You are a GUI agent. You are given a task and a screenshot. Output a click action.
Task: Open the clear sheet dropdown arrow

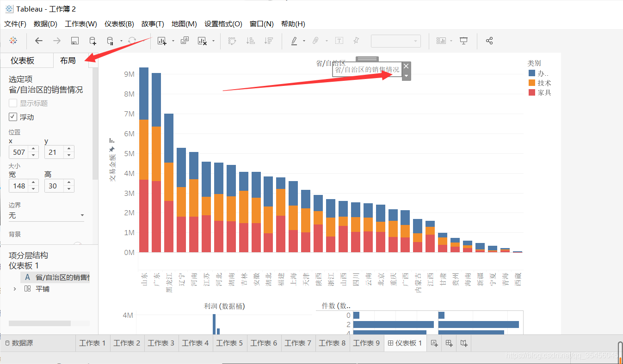pyautogui.click(x=213, y=41)
